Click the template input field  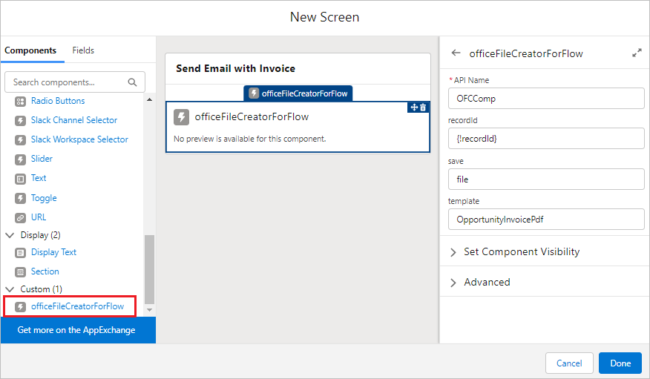point(546,219)
